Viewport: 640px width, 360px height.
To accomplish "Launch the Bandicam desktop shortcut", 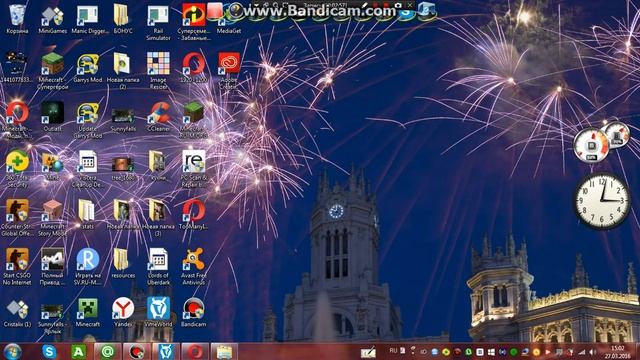I will pyautogui.click(x=193, y=313).
